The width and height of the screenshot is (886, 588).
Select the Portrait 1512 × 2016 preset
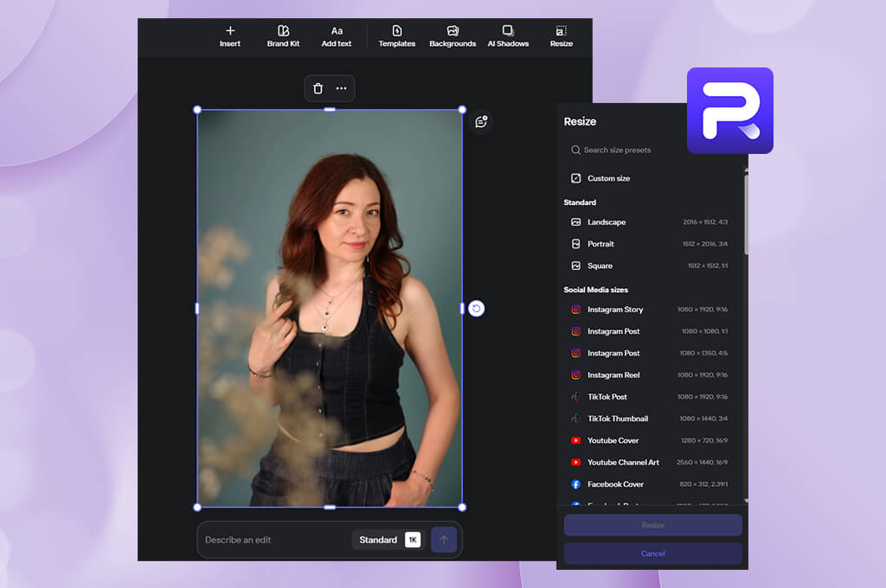649,244
